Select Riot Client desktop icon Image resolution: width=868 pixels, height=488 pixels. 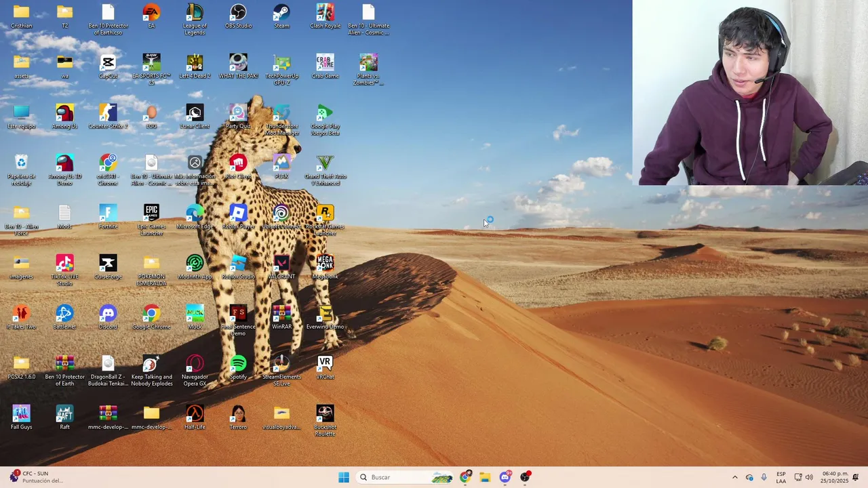click(x=238, y=167)
